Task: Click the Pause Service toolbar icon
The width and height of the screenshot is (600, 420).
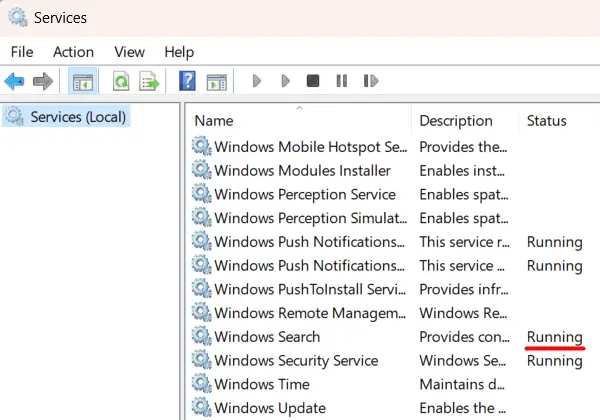Action: tap(342, 81)
